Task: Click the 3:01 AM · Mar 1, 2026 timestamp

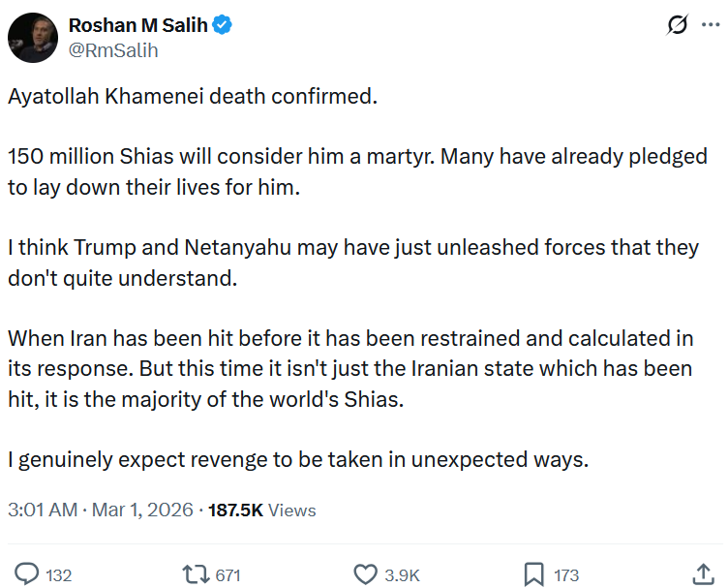Action: [x=101, y=510]
